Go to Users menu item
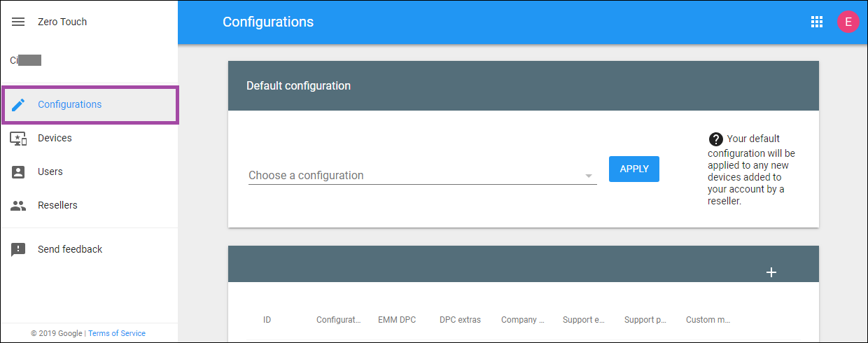This screenshot has width=868, height=343. [x=50, y=171]
